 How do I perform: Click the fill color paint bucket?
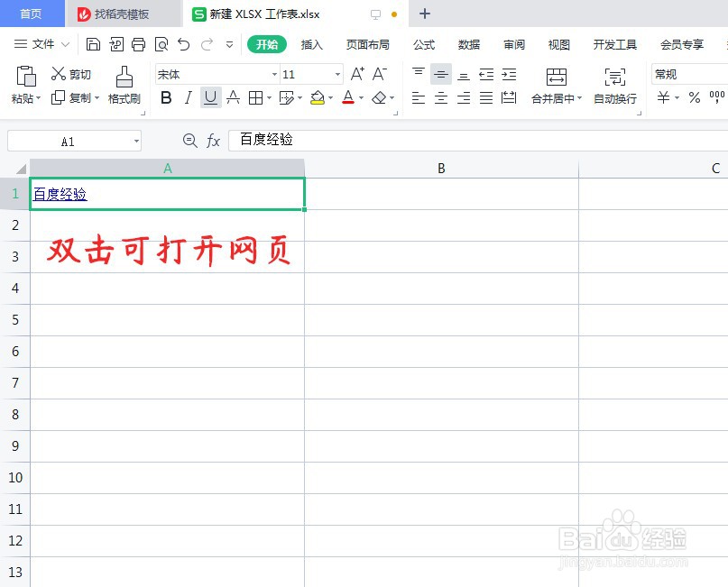pos(318,97)
